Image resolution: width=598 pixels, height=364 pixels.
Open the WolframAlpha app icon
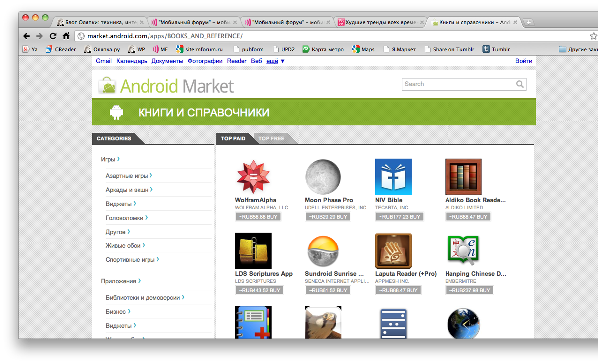point(253,177)
